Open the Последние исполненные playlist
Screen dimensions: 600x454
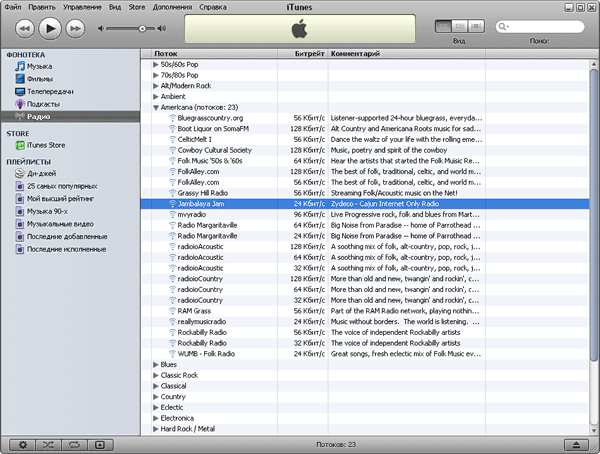70,249
